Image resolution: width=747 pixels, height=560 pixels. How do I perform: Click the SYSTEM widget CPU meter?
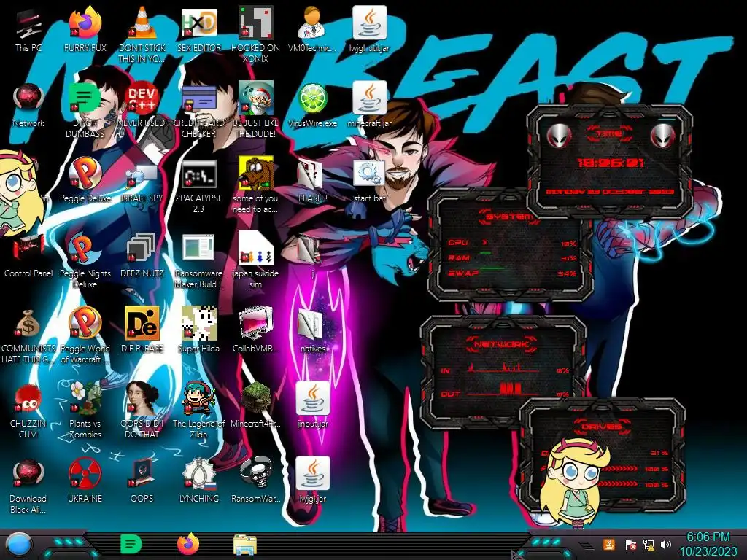(512, 243)
